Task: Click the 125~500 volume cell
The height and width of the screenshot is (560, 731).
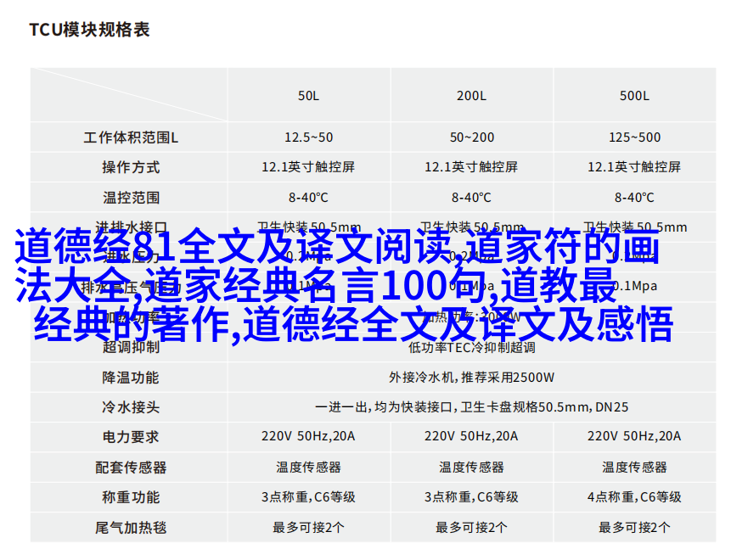Action: click(x=634, y=137)
